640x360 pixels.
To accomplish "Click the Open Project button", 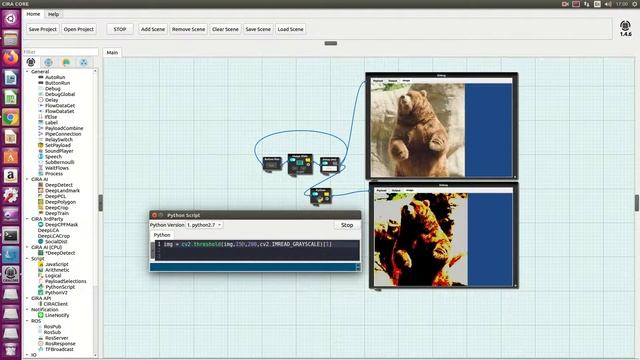I will 78,29.
